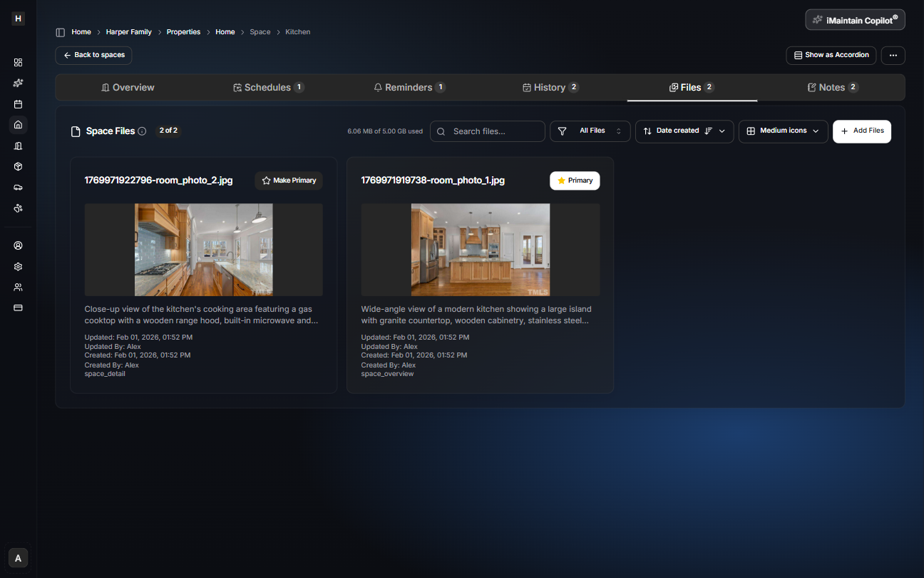924x578 pixels.
Task: Make room_photo_2 the primary file
Action: [288, 181]
